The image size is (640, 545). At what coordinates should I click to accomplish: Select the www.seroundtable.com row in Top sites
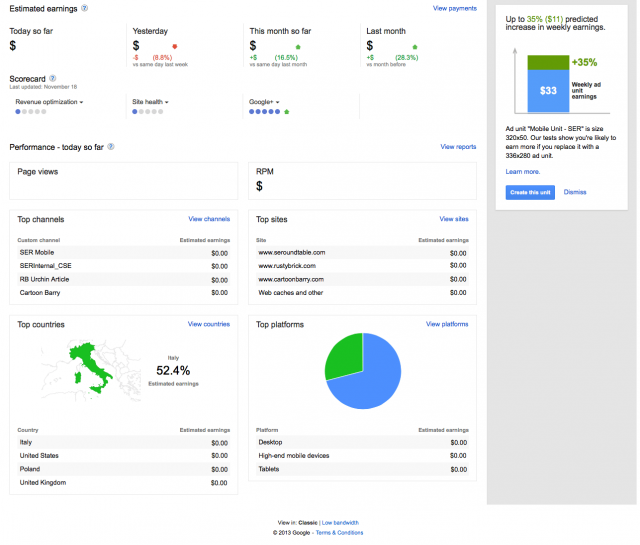point(362,253)
